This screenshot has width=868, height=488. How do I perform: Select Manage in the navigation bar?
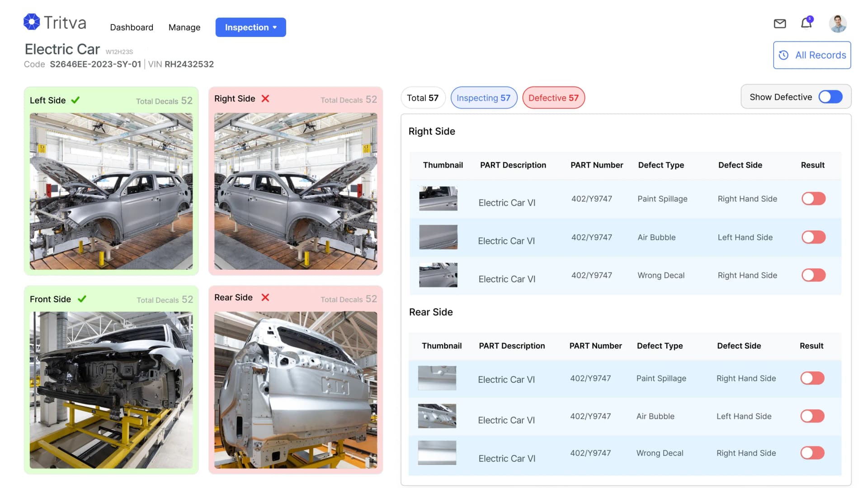point(184,27)
